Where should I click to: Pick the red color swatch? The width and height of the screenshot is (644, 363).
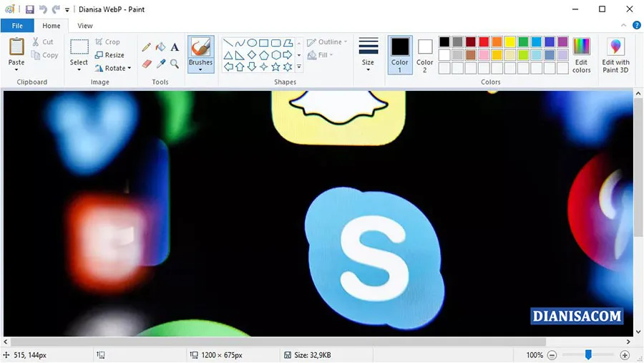coord(484,42)
